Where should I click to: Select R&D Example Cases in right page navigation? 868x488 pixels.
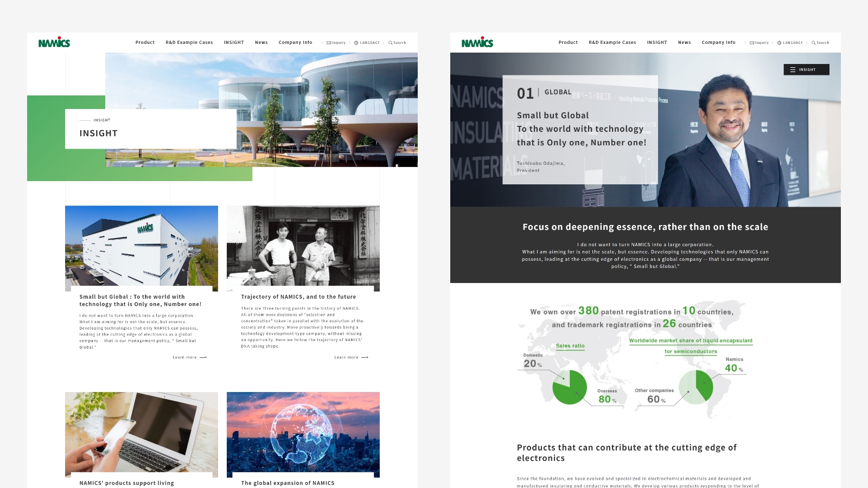coord(612,42)
